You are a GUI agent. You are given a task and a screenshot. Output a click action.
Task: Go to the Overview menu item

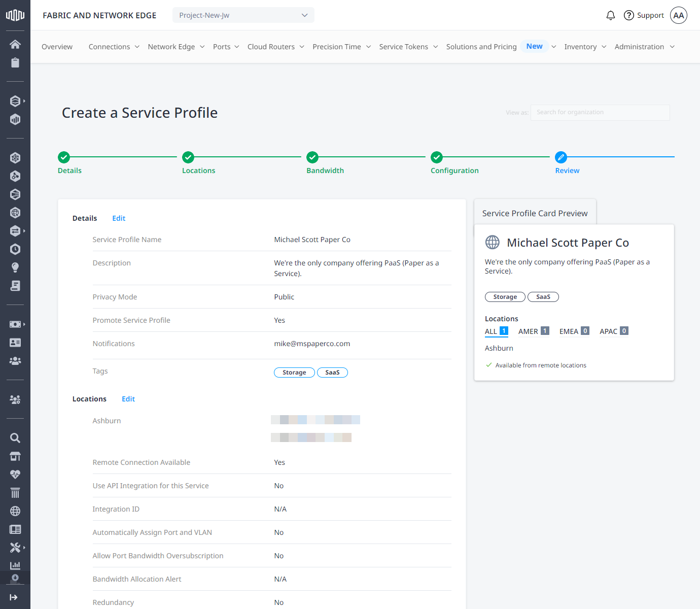pos(57,47)
